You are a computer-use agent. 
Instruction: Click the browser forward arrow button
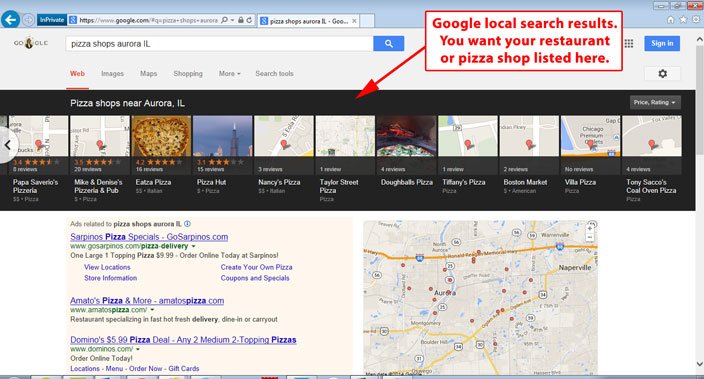[28, 20]
